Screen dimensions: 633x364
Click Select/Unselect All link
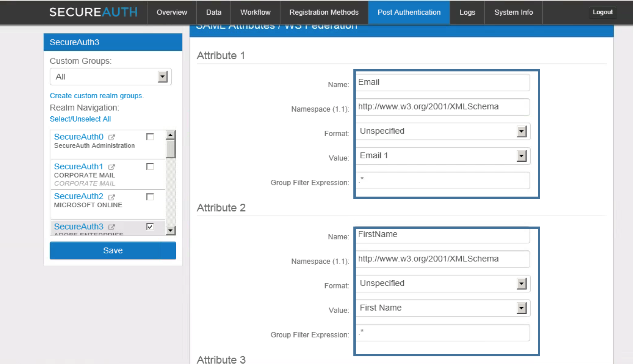(80, 119)
